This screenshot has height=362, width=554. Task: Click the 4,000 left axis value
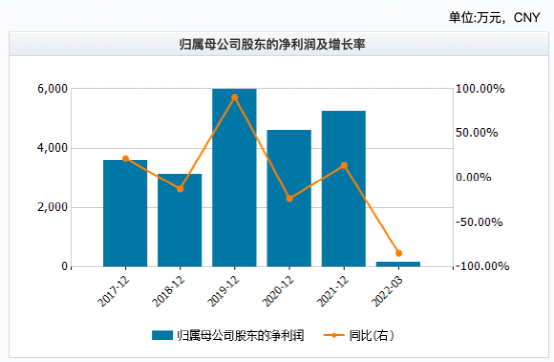pos(52,148)
